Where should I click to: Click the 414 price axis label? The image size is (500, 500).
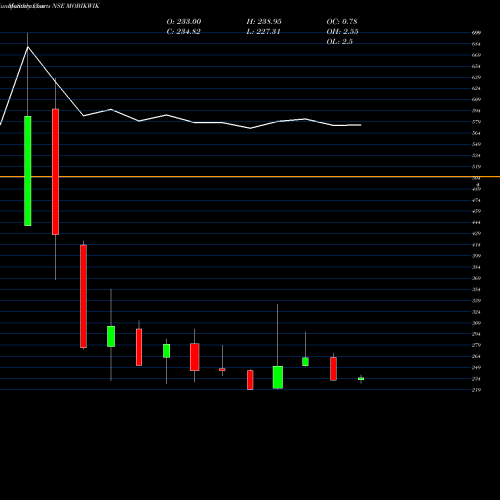click(x=476, y=245)
